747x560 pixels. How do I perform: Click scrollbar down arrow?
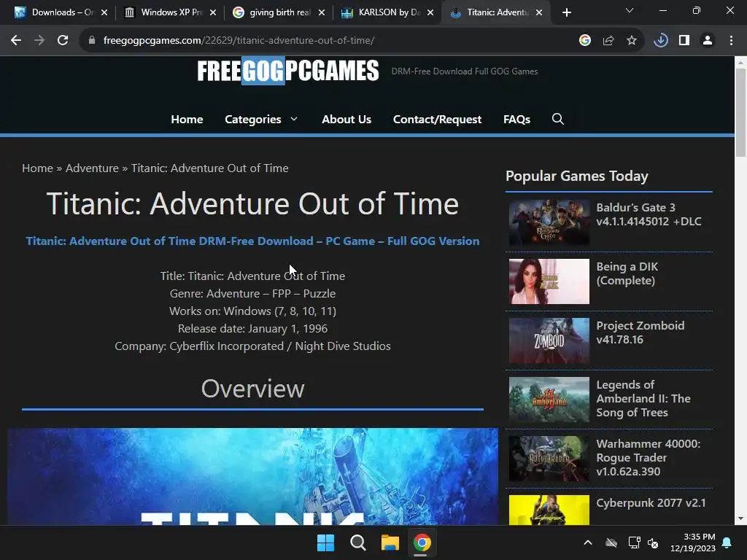740,518
